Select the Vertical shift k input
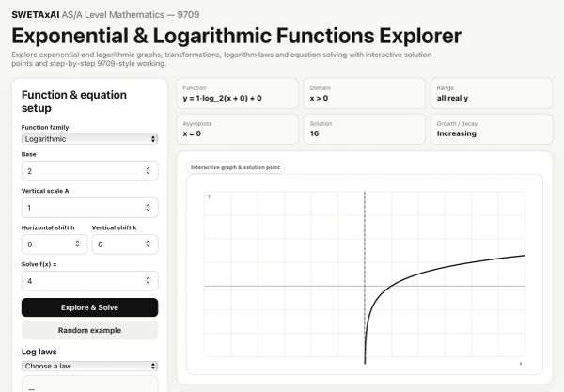This screenshot has width=564, height=392. click(x=125, y=244)
